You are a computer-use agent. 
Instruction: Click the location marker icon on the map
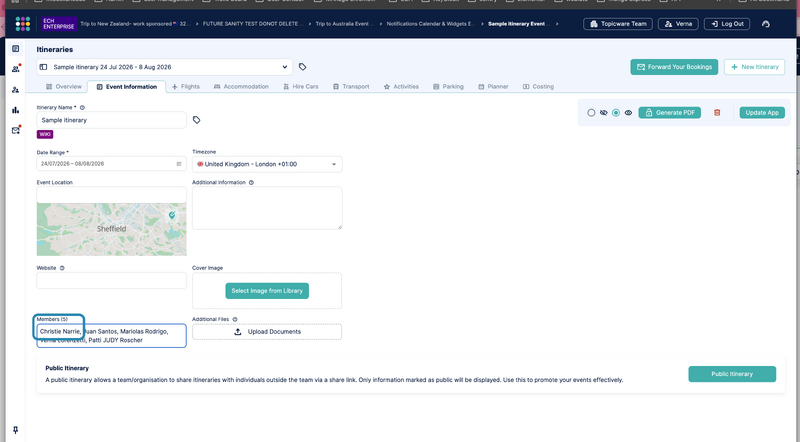coord(172,215)
